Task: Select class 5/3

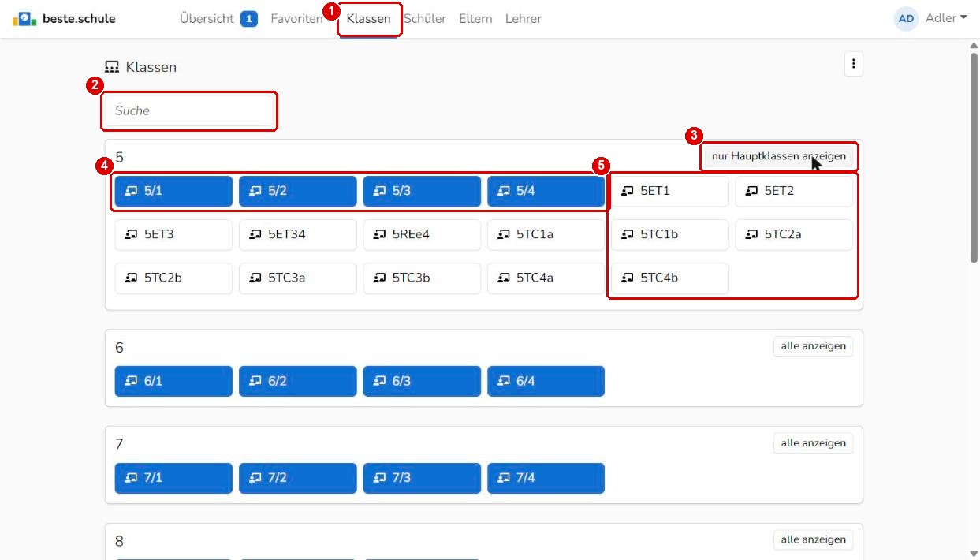Action: point(422,191)
